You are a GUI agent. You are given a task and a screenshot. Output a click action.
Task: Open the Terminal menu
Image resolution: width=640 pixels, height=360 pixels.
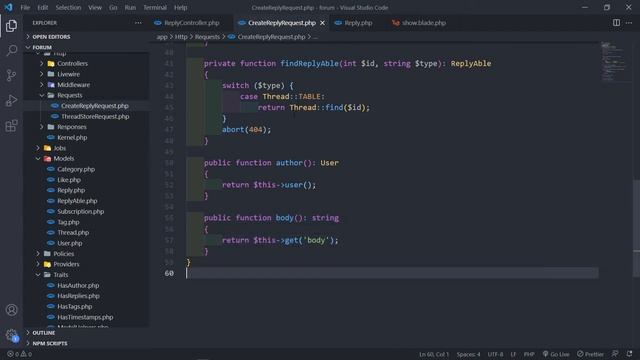tap(155, 7)
